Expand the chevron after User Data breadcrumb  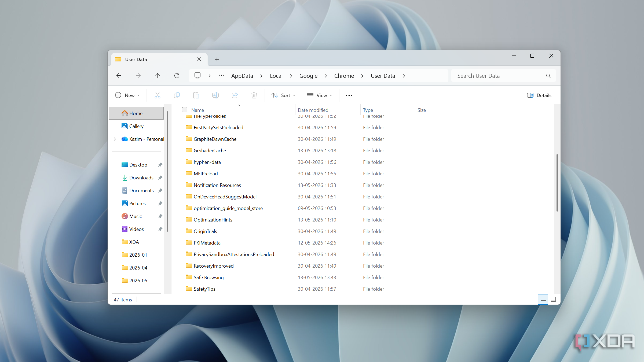tap(404, 76)
